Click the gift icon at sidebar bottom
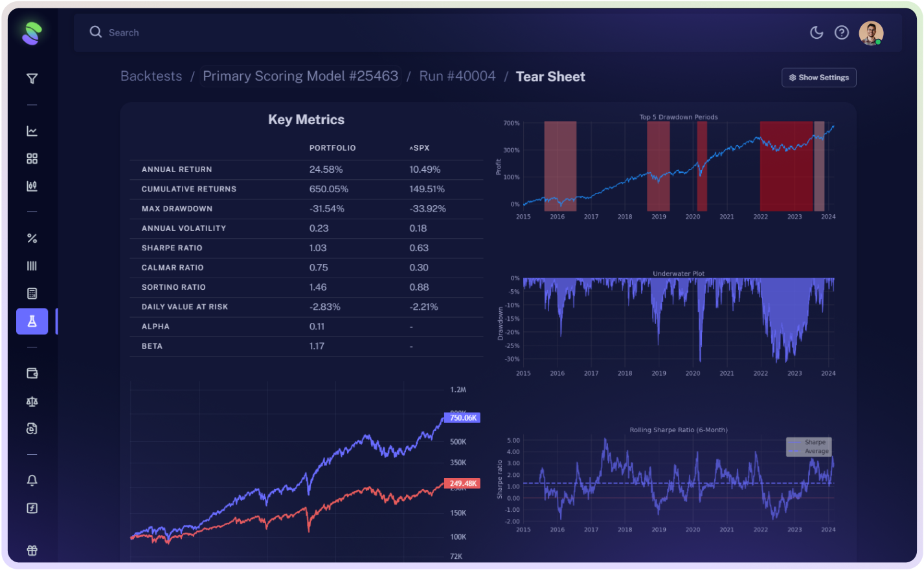 point(32,550)
